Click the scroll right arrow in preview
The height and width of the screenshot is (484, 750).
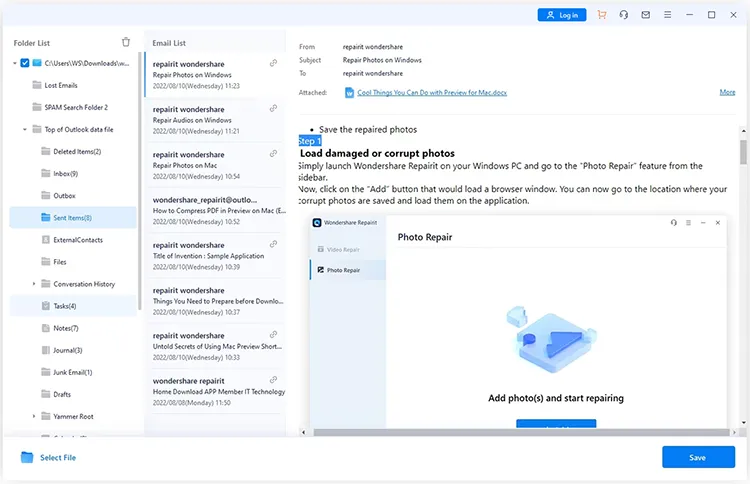click(x=734, y=432)
